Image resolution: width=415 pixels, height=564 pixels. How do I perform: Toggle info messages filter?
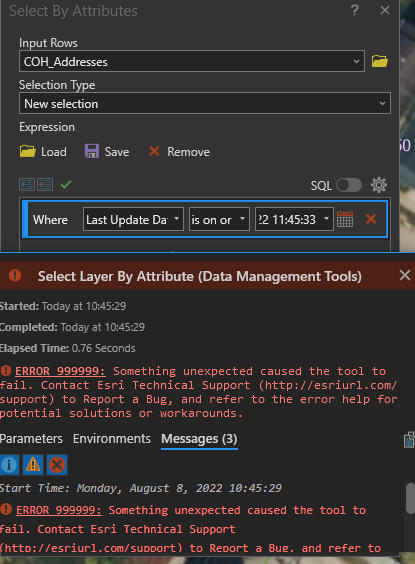[9, 465]
